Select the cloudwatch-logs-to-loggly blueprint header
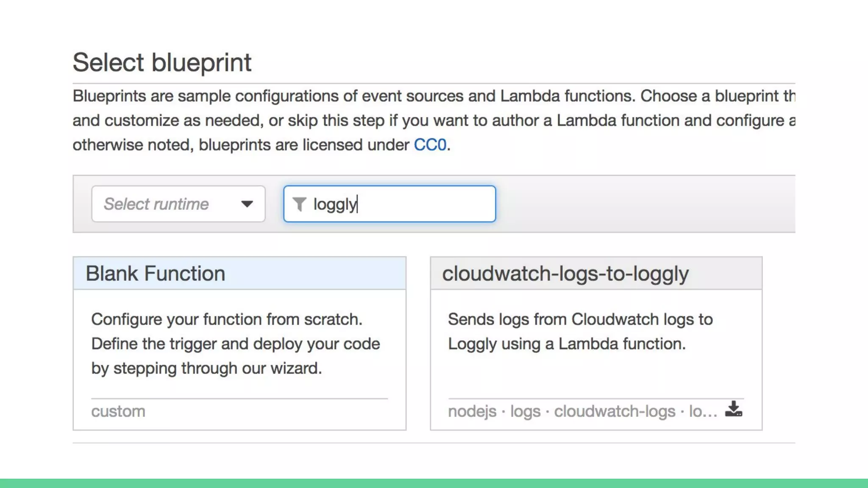The height and width of the screenshot is (488, 868). (x=596, y=273)
